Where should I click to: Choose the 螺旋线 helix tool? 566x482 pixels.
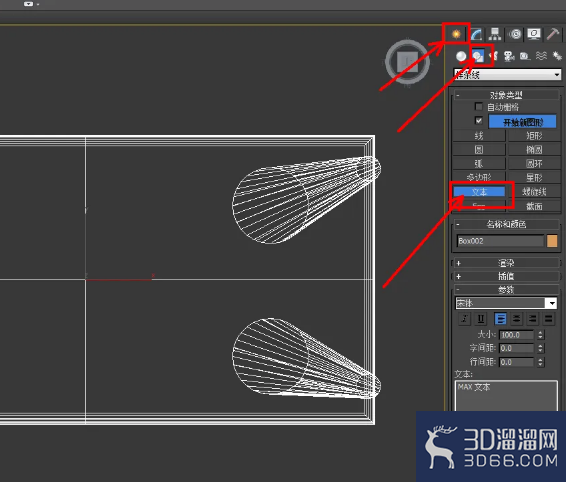coord(534,192)
